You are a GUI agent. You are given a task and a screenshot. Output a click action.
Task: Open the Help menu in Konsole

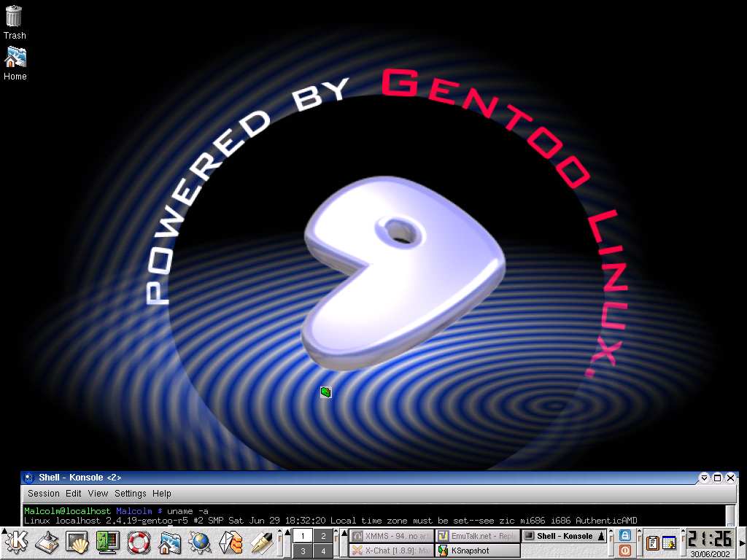(161, 494)
